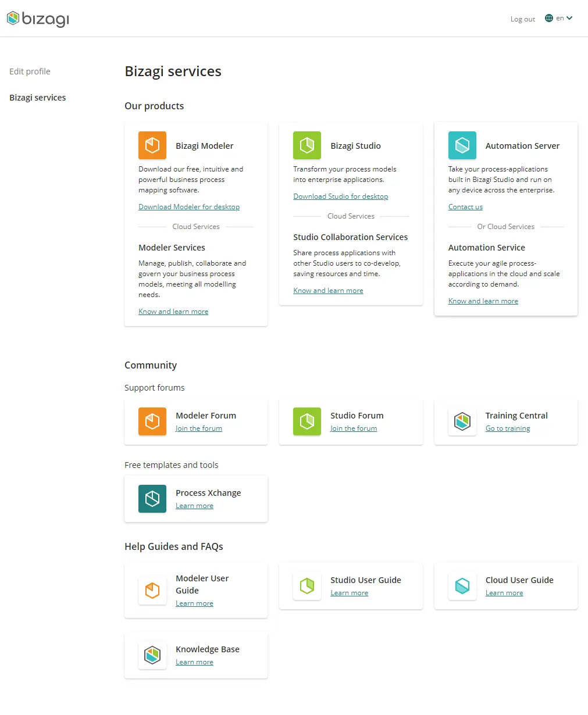Click the Studio Forum green icon
This screenshot has width=588, height=715.
307,421
